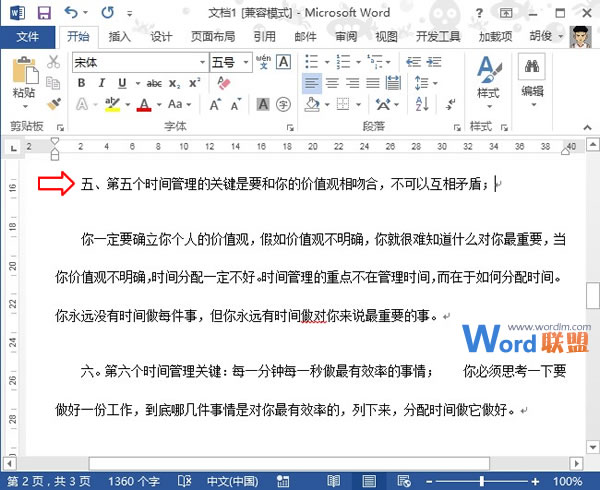Toggle strikethrough (abc)
600x490 pixels.
(x=154, y=83)
